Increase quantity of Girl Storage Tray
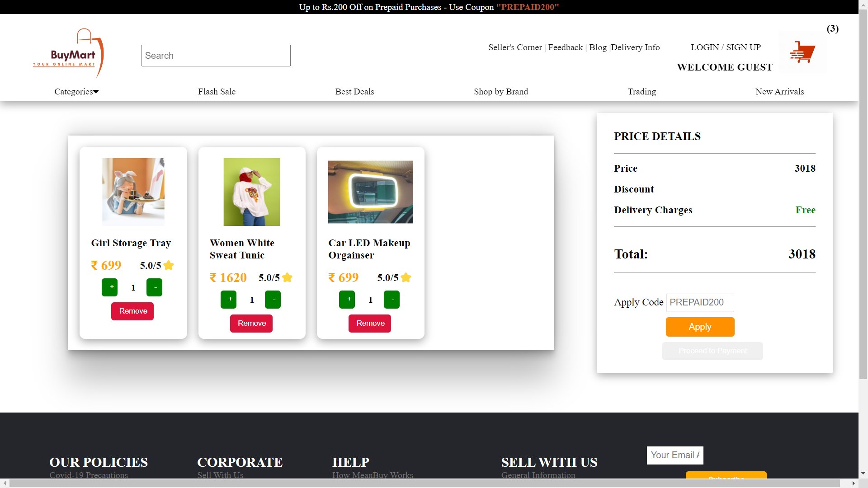This screenshot has height=488, width=868. (x=109, y=287)
